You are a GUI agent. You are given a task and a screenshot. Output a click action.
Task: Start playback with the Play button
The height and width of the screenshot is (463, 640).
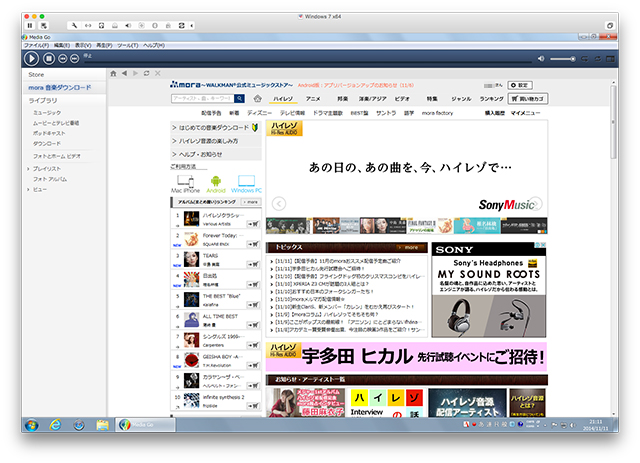click(x=31, y=59)
